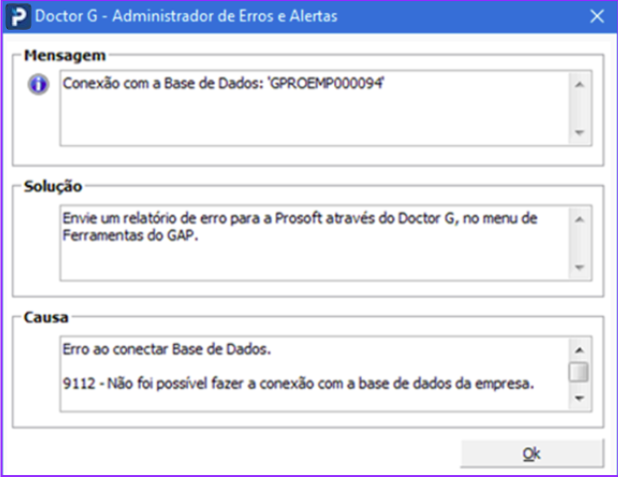
Task: Click the up arrow of Causa scrollbar
Action: click(x=579, y=350)
